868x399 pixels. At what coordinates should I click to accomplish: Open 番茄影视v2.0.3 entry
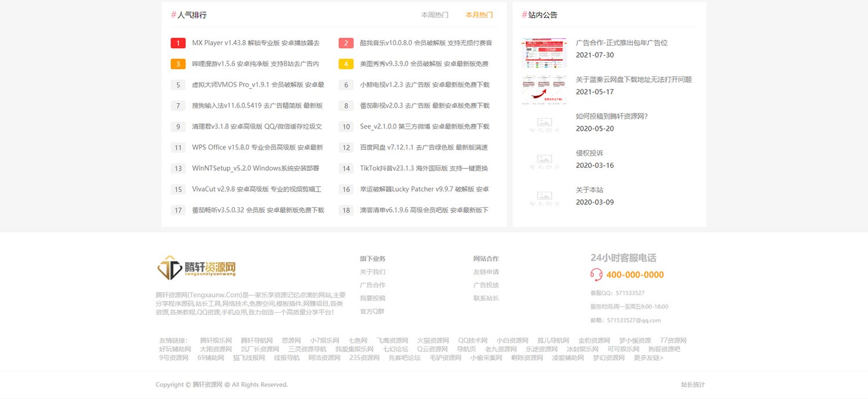point(425,105)
